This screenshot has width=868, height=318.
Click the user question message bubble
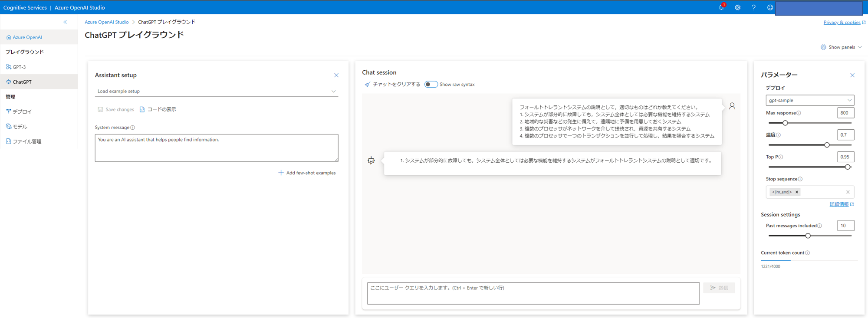click(617, 121)
